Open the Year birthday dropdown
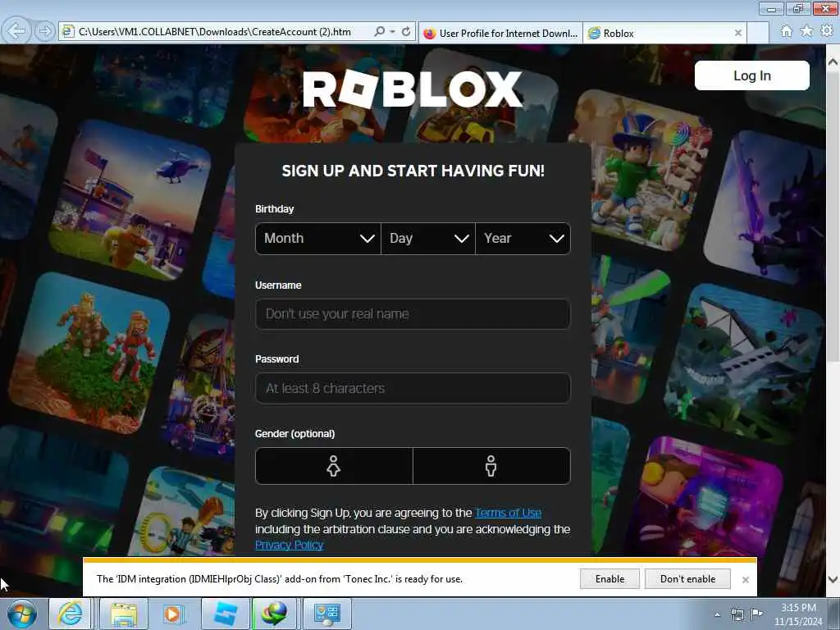The height and width of the screenshot is (630, 840). [x=523, y=239]
